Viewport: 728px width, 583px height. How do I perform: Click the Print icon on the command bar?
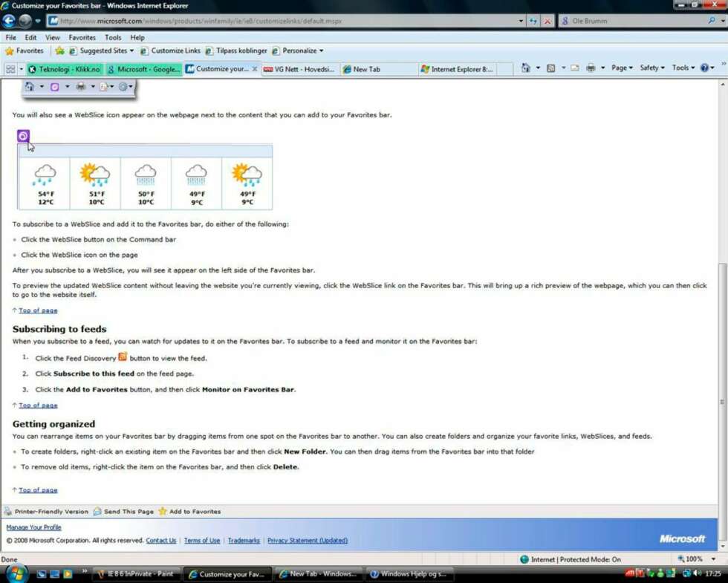[591, 68]
